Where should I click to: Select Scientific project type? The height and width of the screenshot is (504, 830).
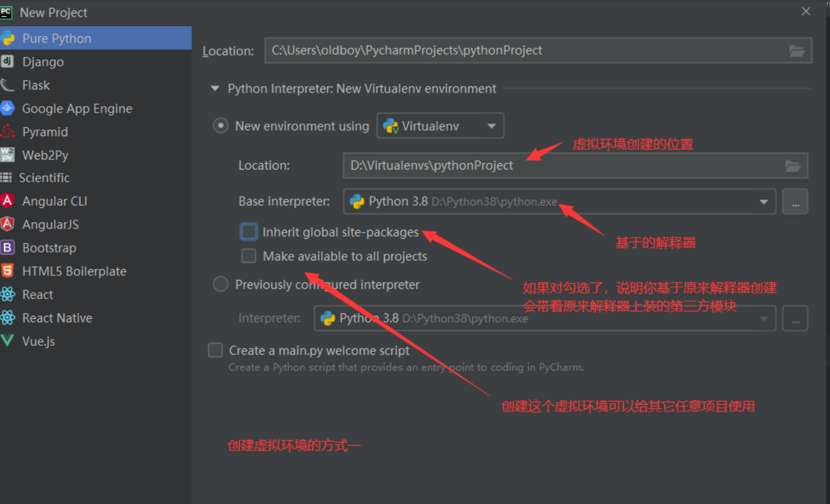(96, 177)
